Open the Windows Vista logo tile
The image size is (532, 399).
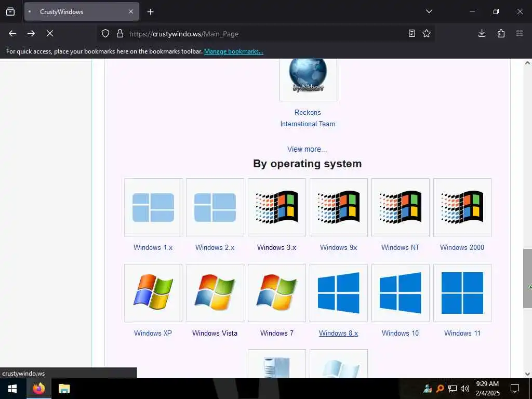(215, 293)
